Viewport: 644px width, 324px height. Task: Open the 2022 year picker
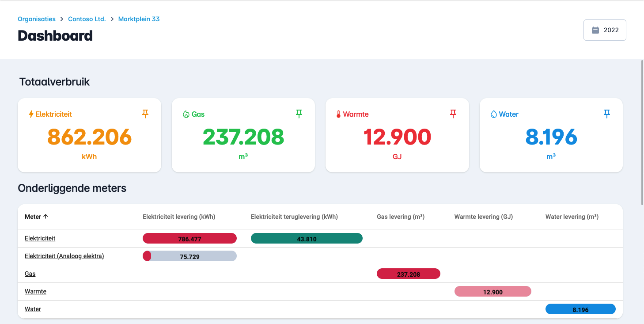click(x=605, y=30)
